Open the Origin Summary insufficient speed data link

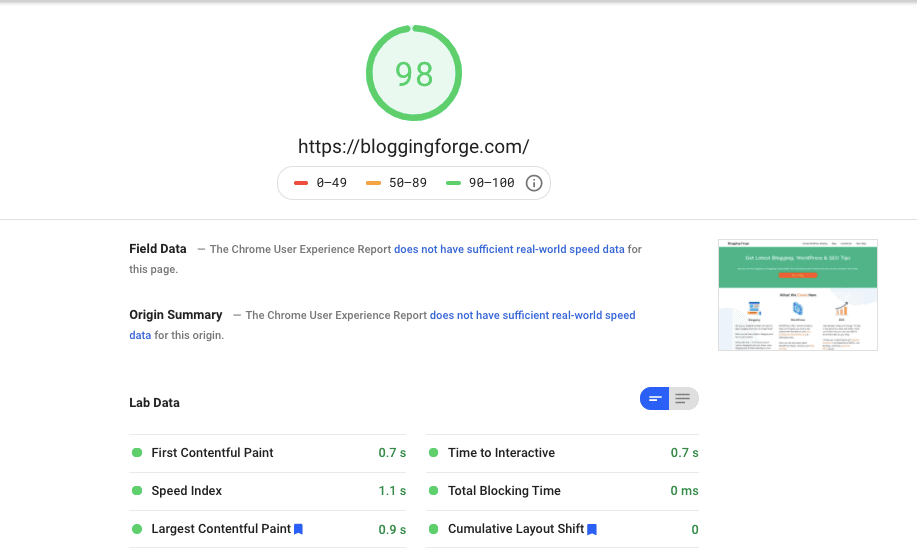tap(533, 315)
